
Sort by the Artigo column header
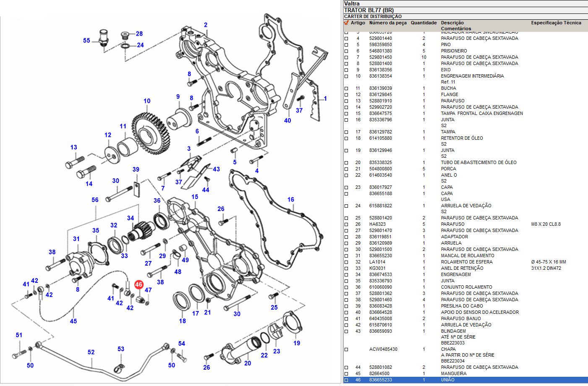click(358, 23)
